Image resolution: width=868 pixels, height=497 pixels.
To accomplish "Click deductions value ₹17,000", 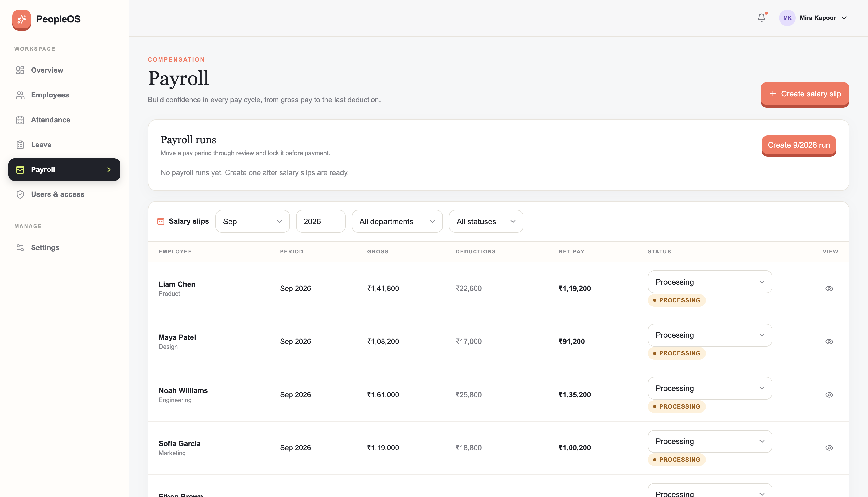I will pyautogui.click(x=469, y=341).
